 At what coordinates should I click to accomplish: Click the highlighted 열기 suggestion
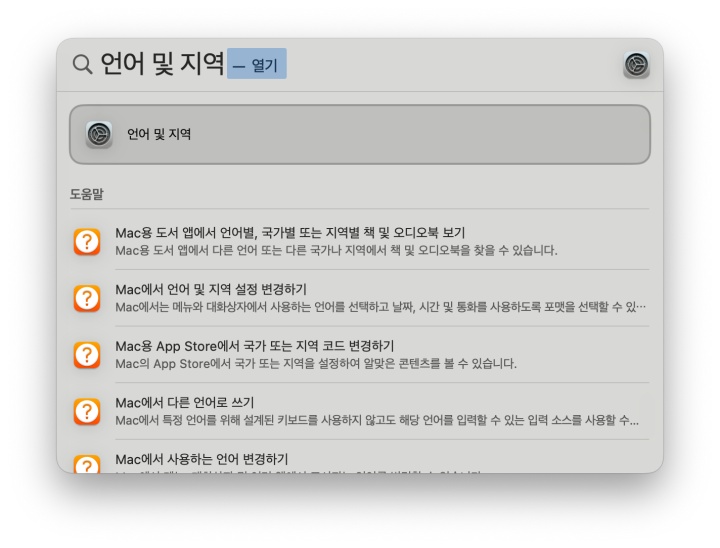point(257,64)
